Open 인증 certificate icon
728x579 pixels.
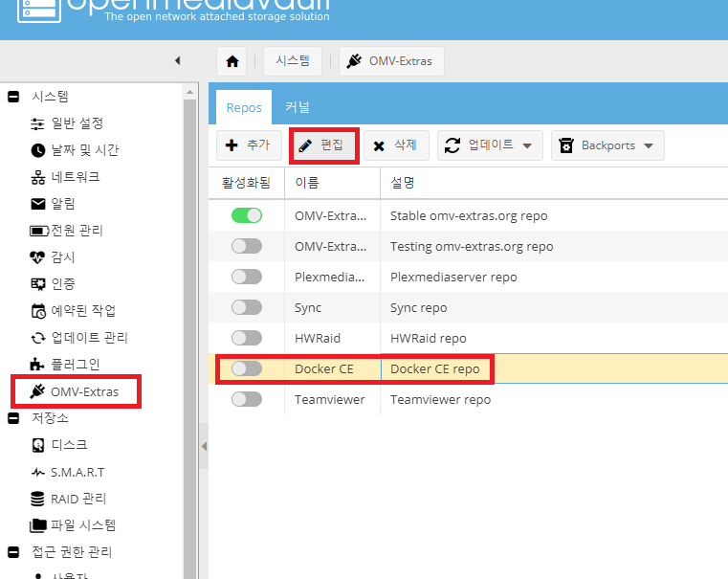click(38, 284)
